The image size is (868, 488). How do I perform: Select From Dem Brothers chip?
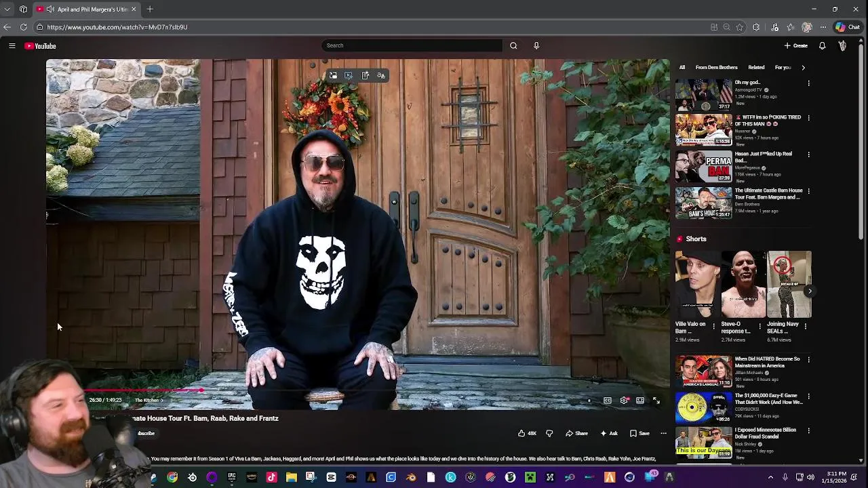[716, 67]
